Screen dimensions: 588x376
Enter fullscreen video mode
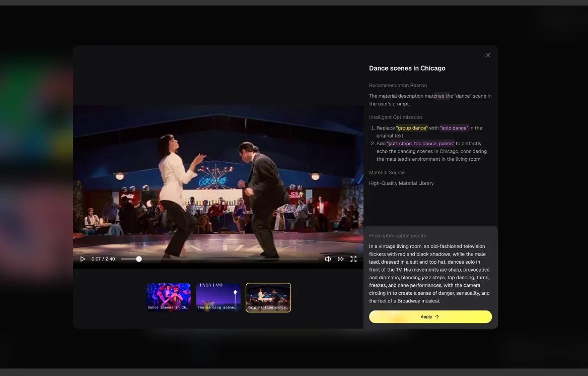point(353,259)
